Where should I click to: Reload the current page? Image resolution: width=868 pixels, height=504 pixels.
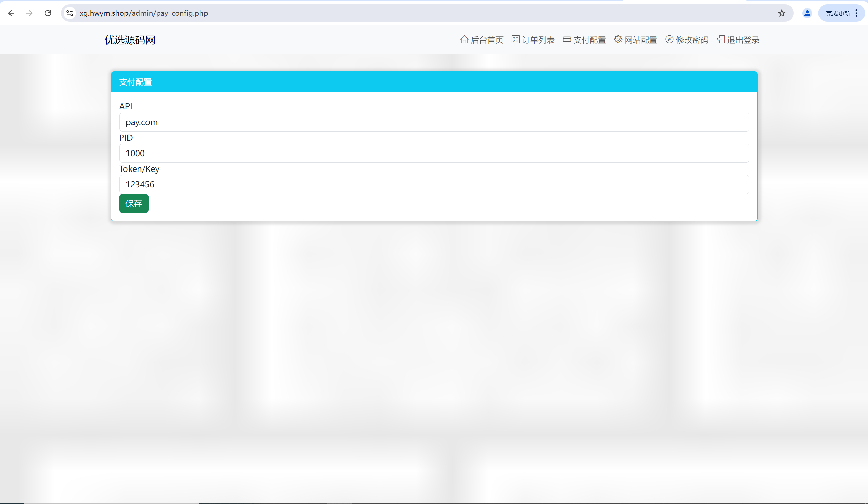pyautogui.click(x=48, y=13)
